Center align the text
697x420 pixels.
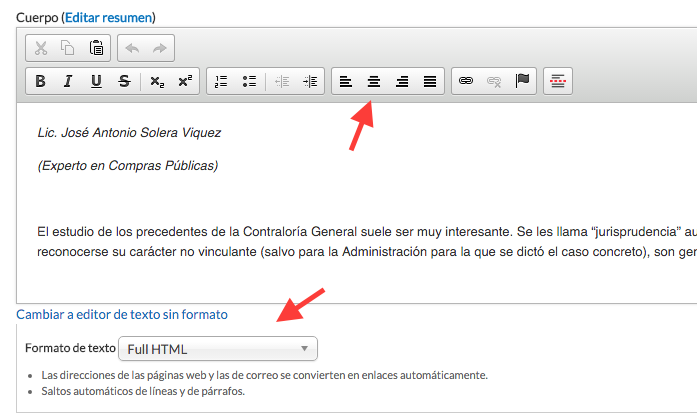click(x=374, y=82)
